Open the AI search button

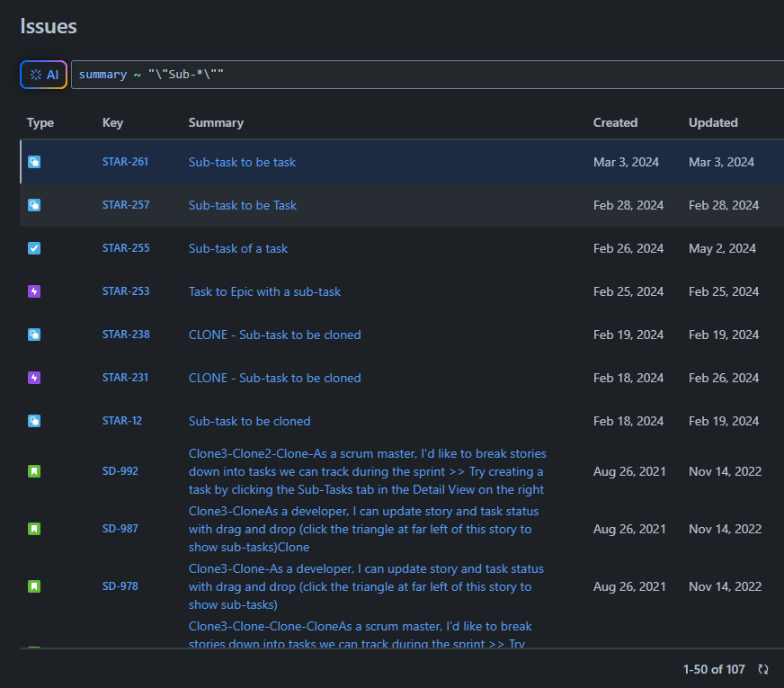point(44,75)
